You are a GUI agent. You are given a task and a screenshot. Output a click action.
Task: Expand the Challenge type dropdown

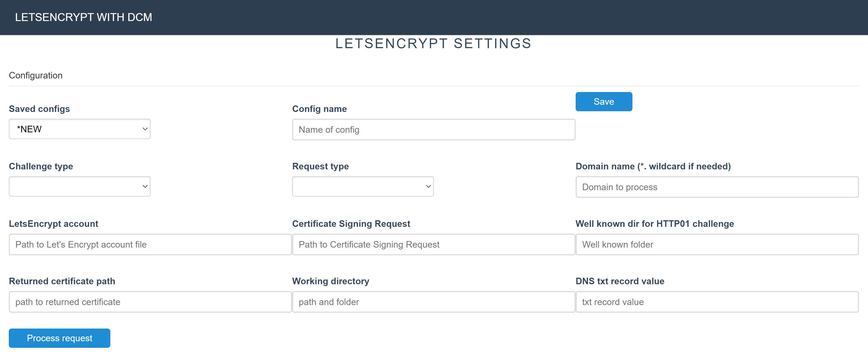coord(80,186)
